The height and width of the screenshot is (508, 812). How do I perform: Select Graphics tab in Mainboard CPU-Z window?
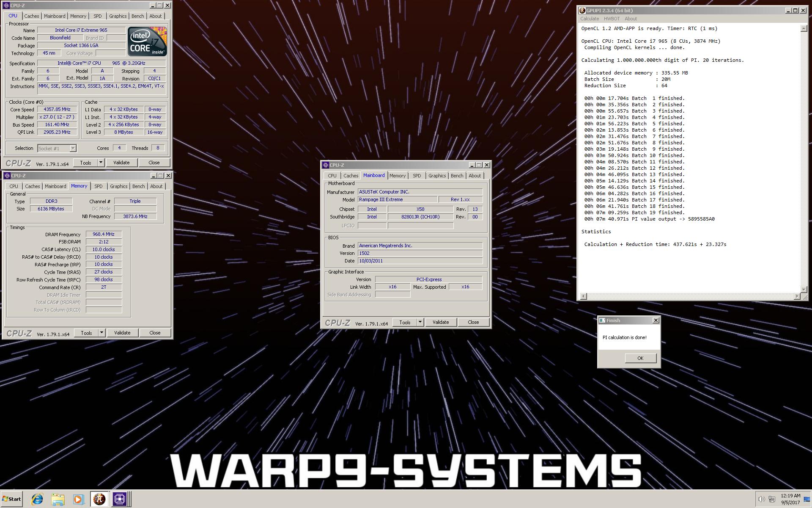[437, 176]
